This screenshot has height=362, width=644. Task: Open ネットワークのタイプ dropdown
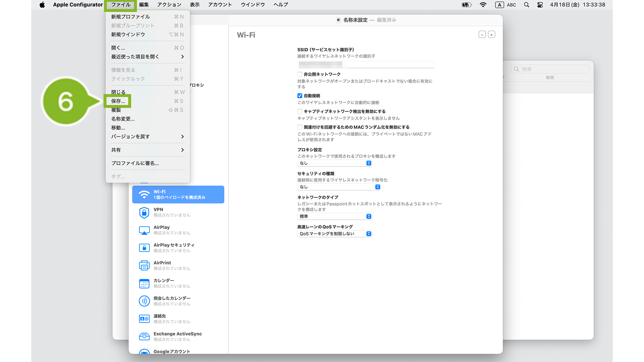[x=335, y=216]
